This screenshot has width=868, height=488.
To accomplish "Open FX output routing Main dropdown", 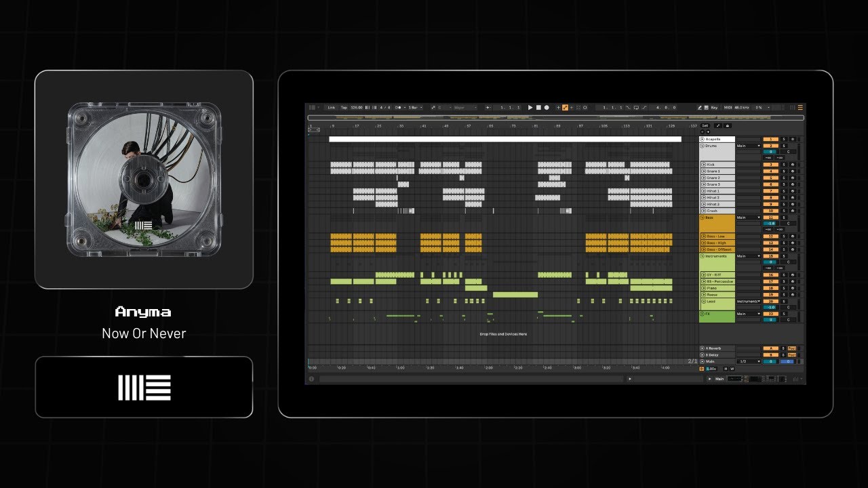I will coord(749,314).
